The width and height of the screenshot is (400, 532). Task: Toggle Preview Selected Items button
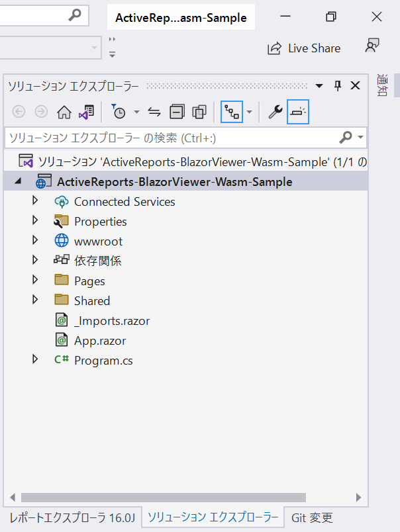(x=298, y=112)
